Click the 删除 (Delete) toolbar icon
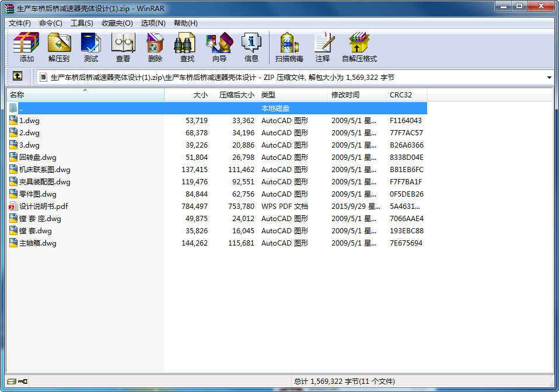 point(155,47)
